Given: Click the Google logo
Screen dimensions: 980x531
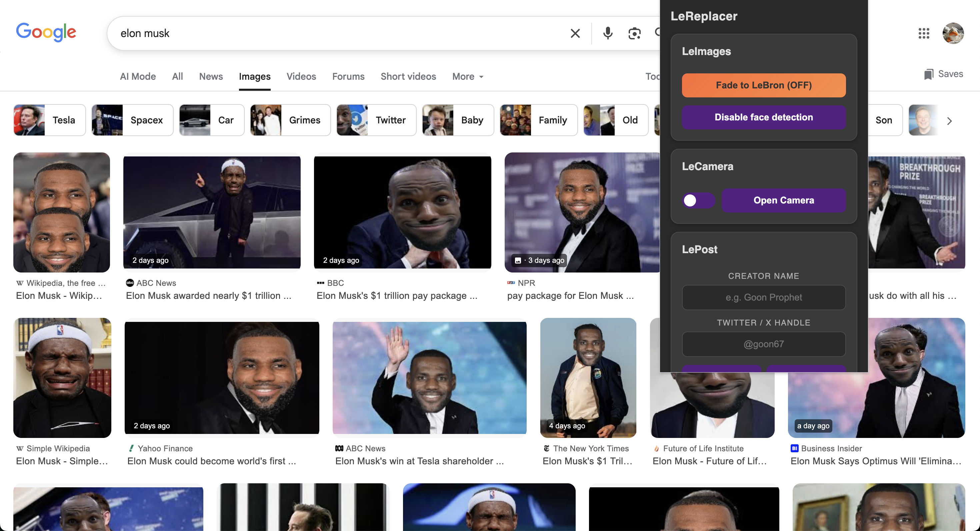Looking at the screenshot, I should coord(46,32).
